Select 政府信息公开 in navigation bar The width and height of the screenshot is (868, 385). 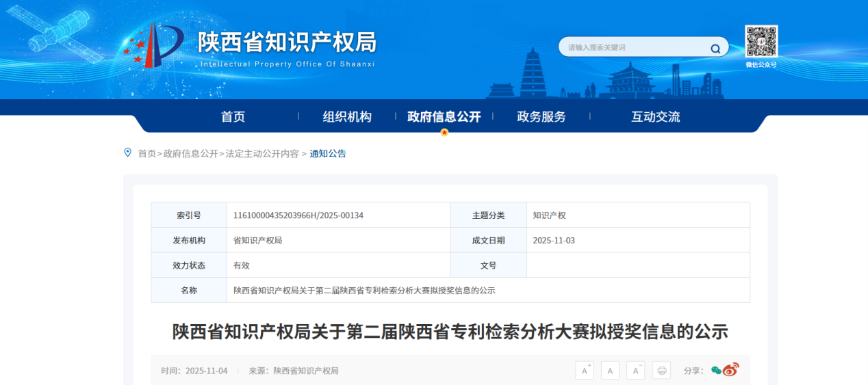pos(444,117)
